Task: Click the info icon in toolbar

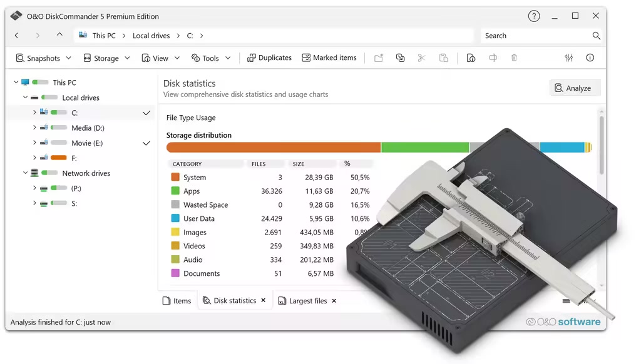Action: pyautogui.click(x=590, y=58)
